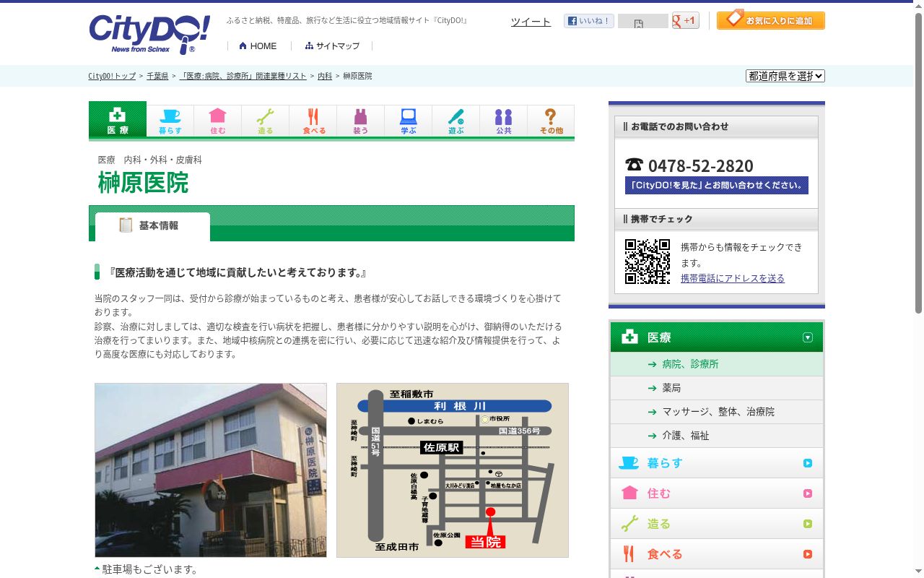Go to the HOME link
Screen dimensions: 924x578
pos(258,46)
